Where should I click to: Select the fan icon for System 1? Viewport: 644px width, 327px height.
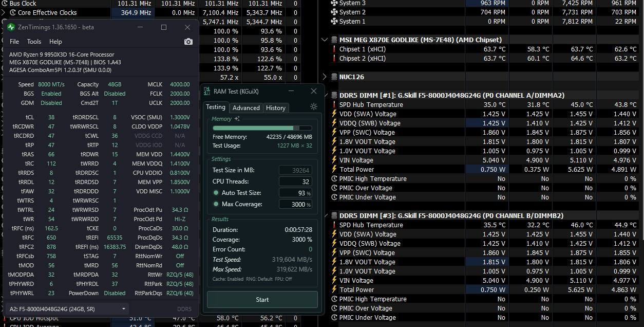tap(334, 21)
